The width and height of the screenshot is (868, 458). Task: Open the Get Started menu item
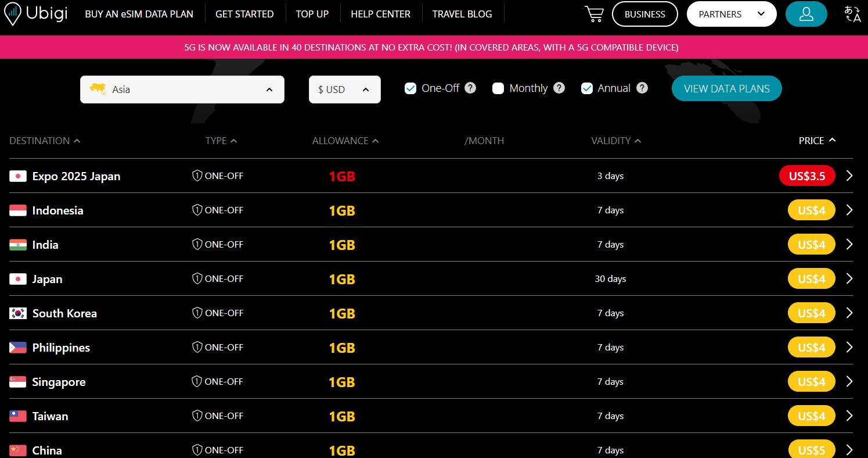[244, 14]
